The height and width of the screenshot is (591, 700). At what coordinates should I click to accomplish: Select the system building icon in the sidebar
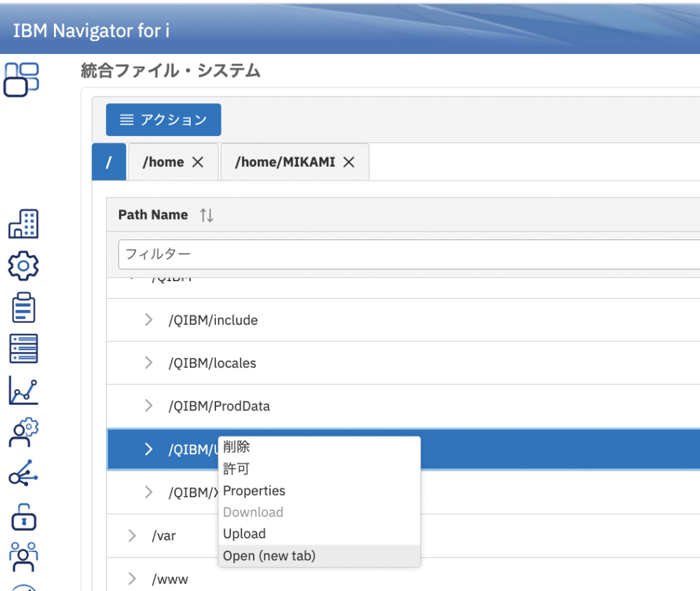[x=23, y=224]
